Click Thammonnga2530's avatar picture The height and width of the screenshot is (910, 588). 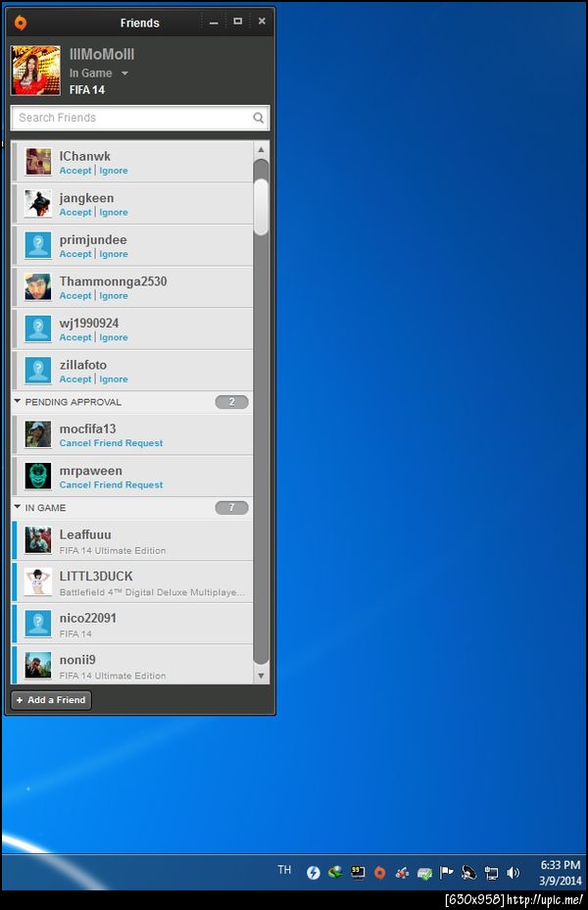[x=37, y=286]
